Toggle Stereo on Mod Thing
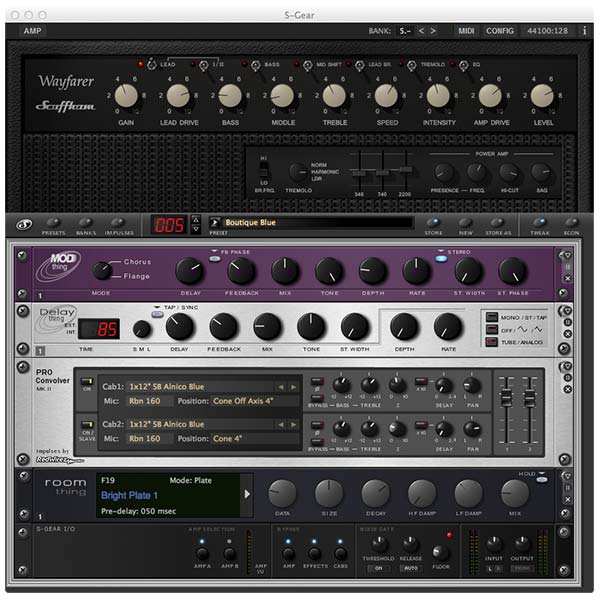 tap(441, 259)
